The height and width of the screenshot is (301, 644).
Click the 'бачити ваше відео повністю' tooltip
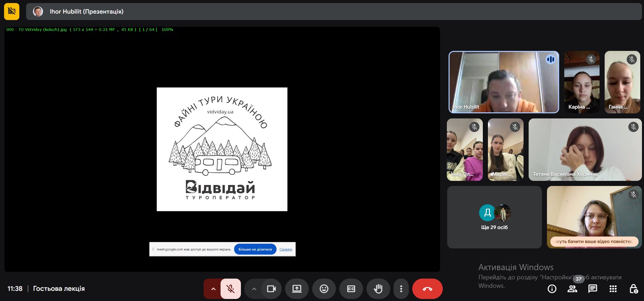click(594, 242)
